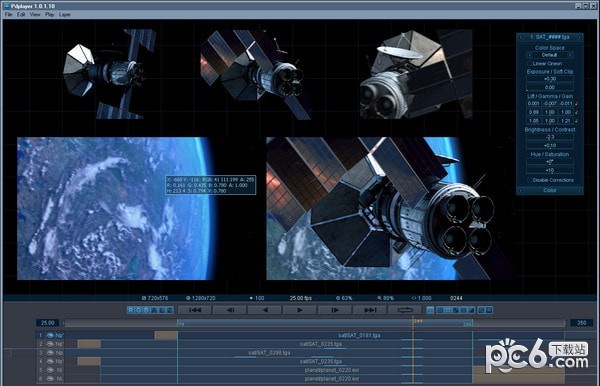Play the sequence forward
The image size is (600, 386).
coord(300,310)
